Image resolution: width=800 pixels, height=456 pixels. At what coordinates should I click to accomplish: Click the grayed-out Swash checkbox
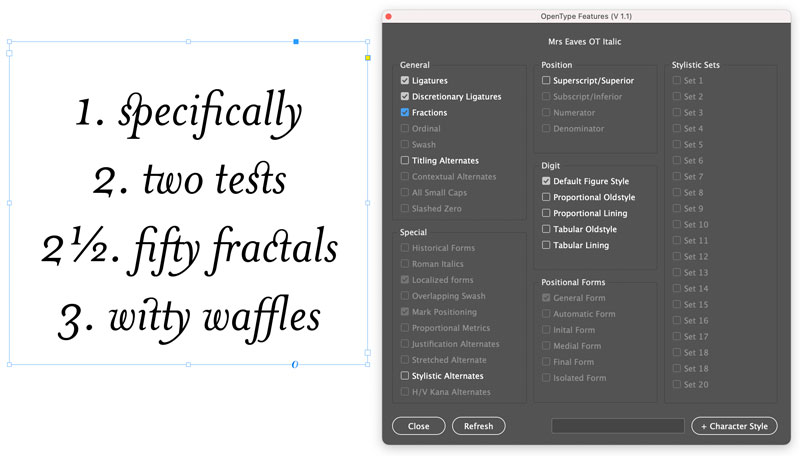coord(405,144)
